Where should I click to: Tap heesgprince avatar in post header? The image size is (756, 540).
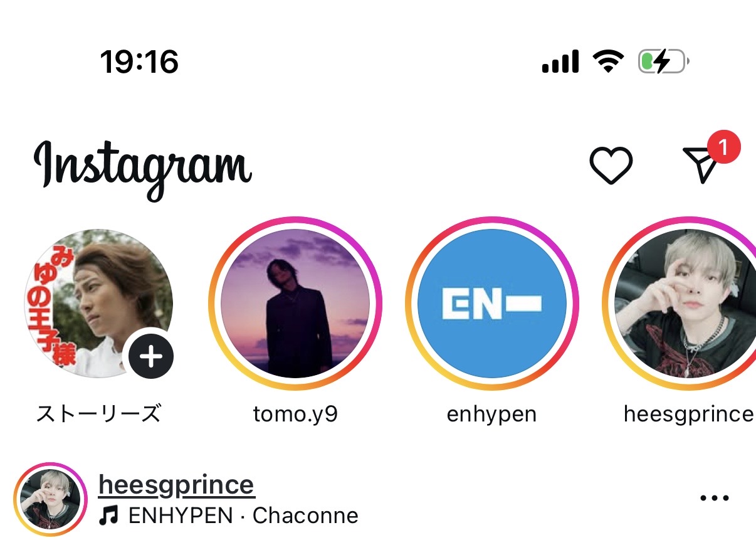point(50,500)
